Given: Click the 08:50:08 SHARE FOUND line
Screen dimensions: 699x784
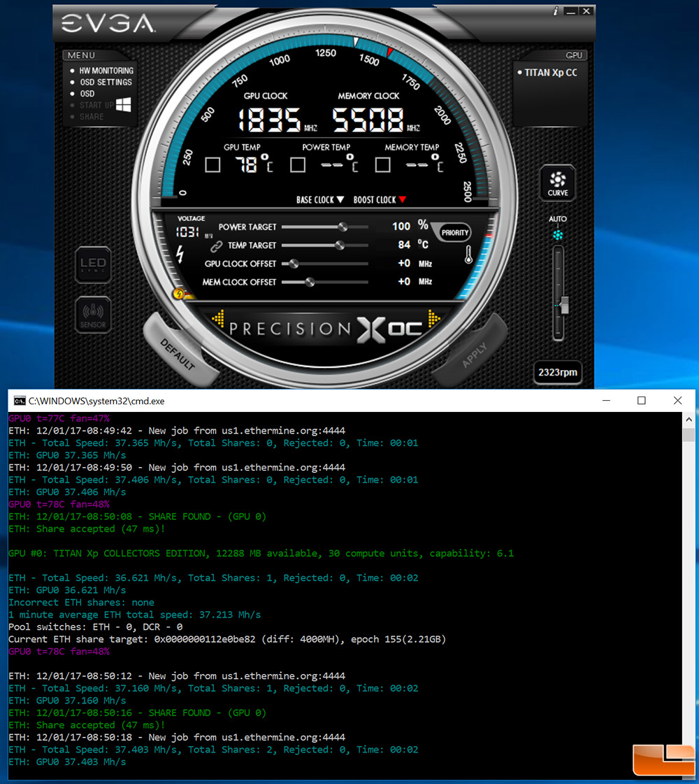Looking at the screenshot, I should click(x=138, y=517).
